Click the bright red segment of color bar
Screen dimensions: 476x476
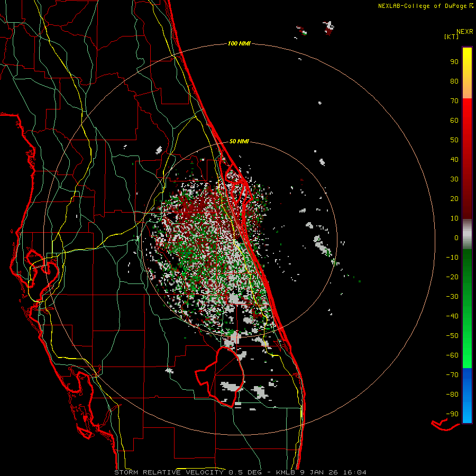(x=467, y=112)
